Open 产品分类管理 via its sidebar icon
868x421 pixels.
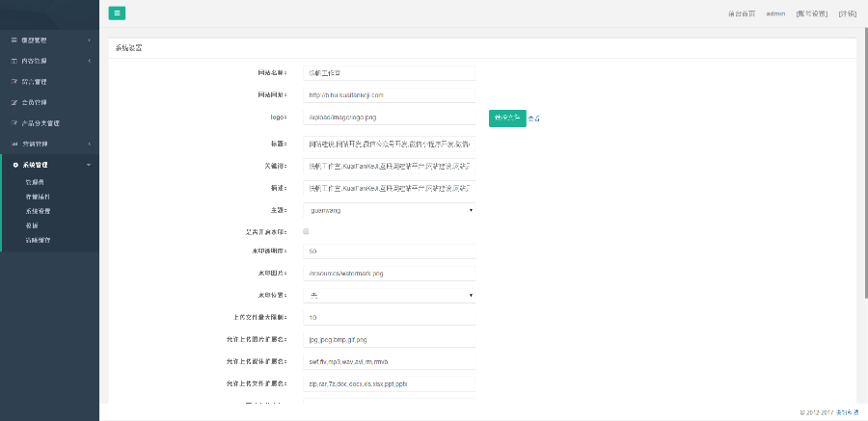14,123
